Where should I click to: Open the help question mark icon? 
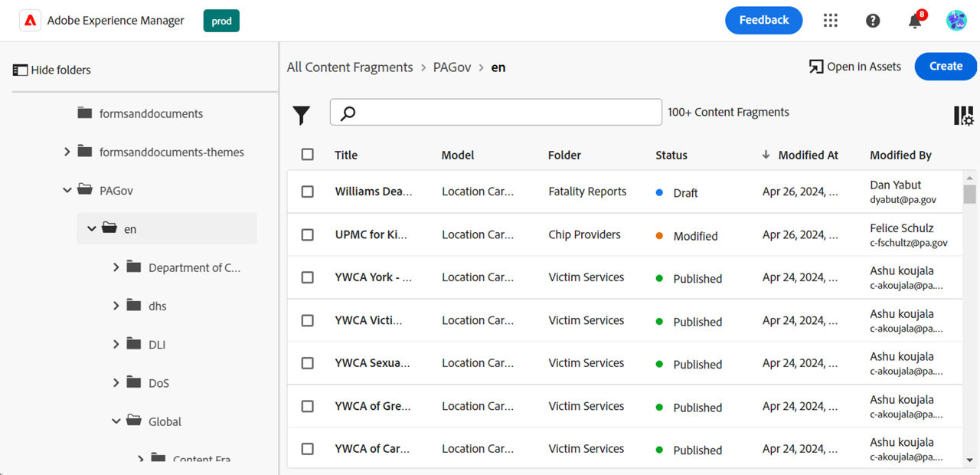(873, 21)
